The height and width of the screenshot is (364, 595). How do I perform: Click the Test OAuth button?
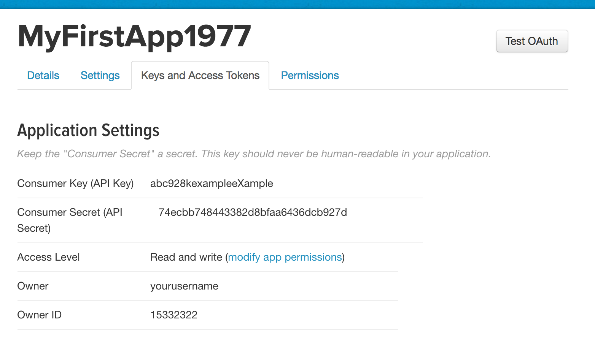532,41
